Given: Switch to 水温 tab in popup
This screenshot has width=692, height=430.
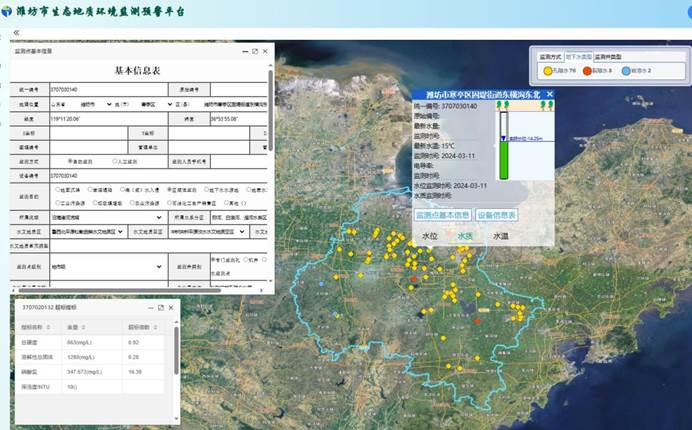Looking at the screenshot, I should [x=499, y=236].
